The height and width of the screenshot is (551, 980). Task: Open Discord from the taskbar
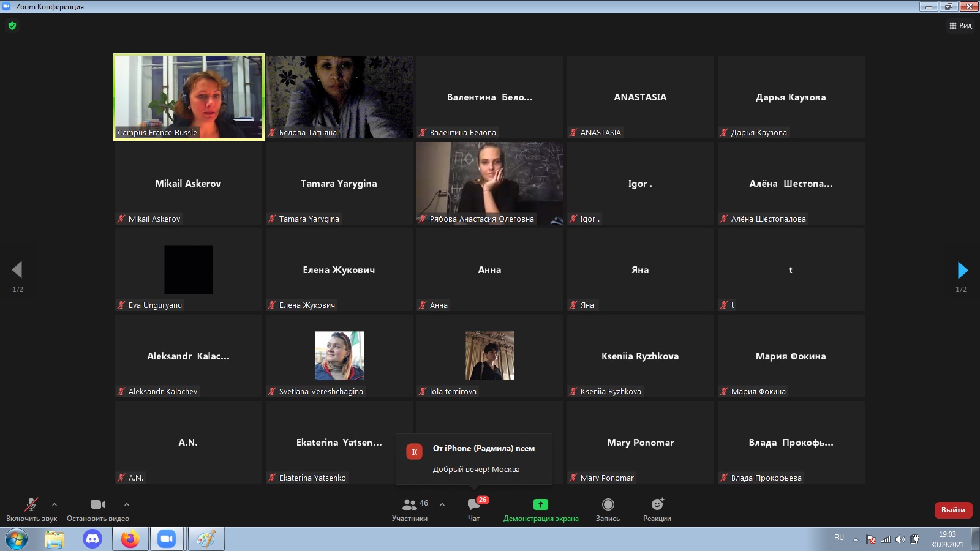pyautogui.click(x=92, y=539)
